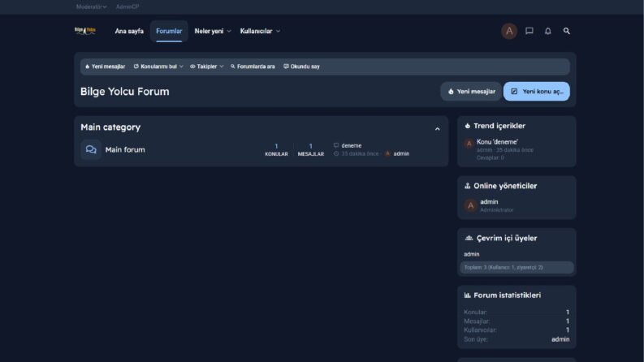The width and height of the screenshot is (644, 362).
Task: Click the Çevrim içi üyeler heading
Action: pyautogui.click(x=507, y=238)
